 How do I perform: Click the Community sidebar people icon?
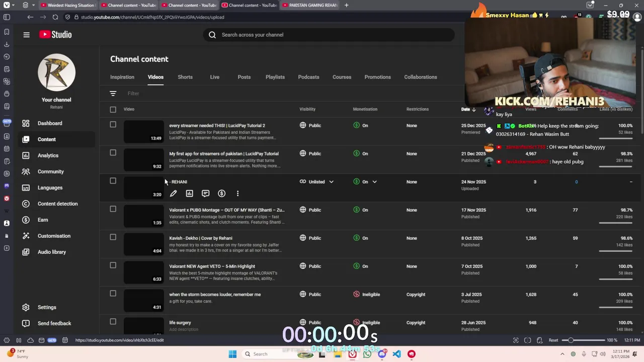(x=26, y=171)
